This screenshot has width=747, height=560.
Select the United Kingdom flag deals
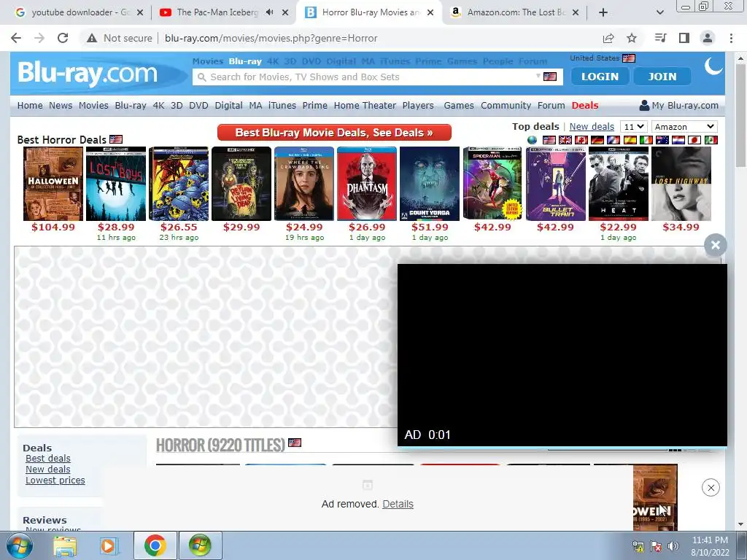point(565,140)
